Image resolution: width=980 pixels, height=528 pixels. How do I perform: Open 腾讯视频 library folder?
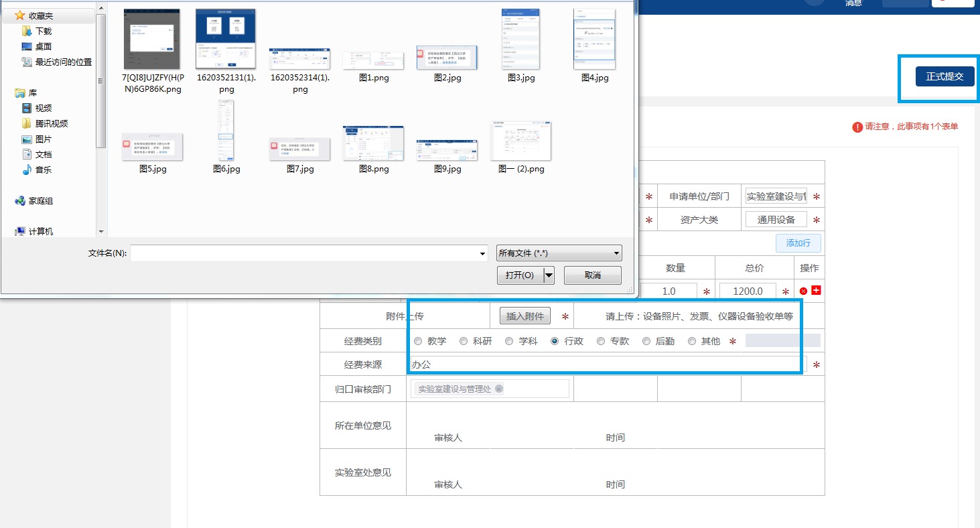pos(51,123)
